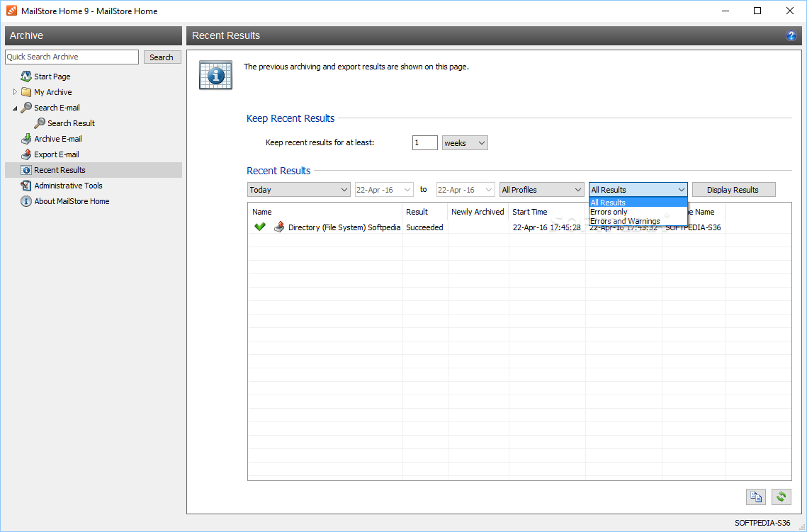Click SOFTPEDIA-S36 in the status bar
This screenshot has height=532, width=807.
(762, 523)
